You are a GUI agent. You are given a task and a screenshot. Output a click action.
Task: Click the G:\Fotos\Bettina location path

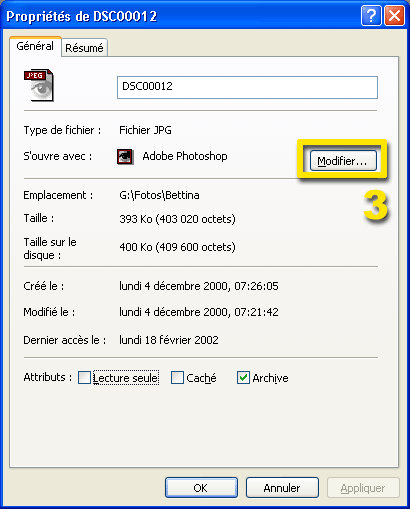coord(159,195)
